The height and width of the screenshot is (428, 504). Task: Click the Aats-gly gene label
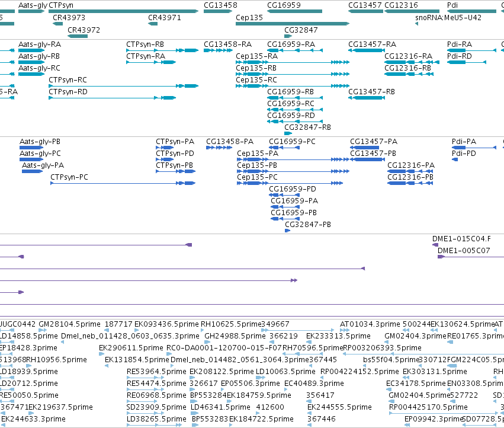pos(33,5)
